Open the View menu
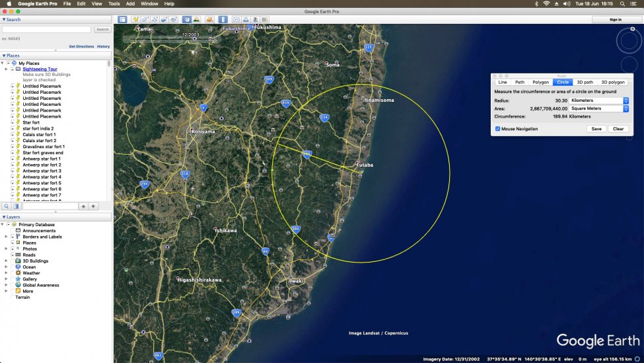This screenshot has height=363, width=644. point(96,4)
